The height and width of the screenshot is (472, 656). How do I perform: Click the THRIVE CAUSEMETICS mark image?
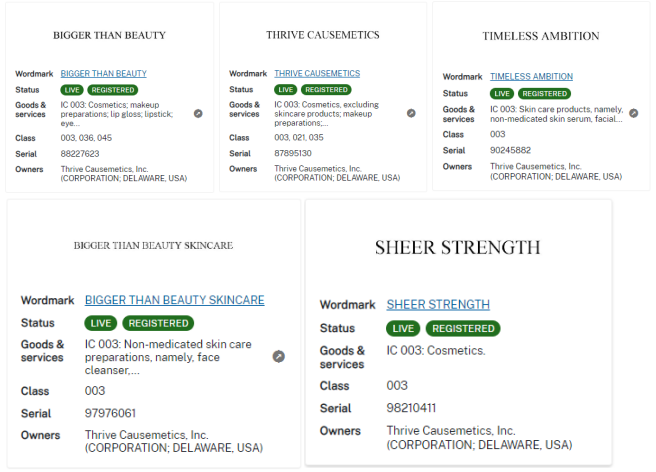click(x=322, y=35)
